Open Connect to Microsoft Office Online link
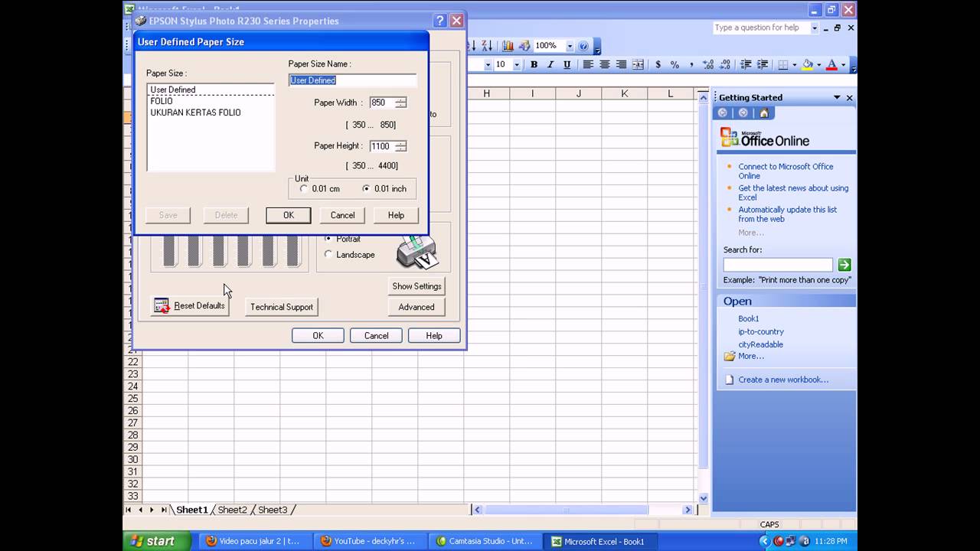The width and height of the screenshot is (980, 551). pos(786,171)
